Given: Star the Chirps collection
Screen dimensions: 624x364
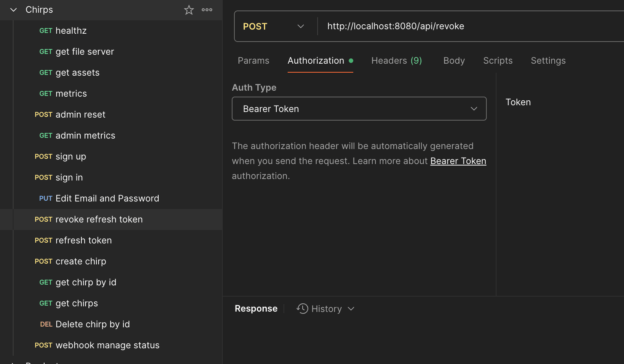Looking at the screenshot, I should 189,10.
